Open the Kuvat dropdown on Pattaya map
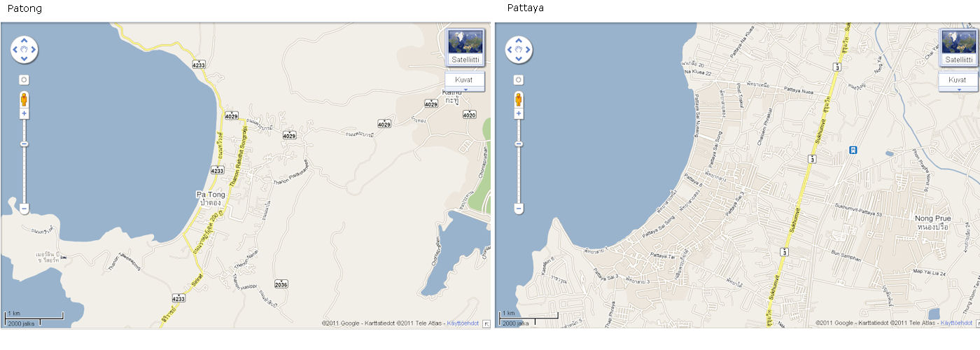 (x=959, y=81)
